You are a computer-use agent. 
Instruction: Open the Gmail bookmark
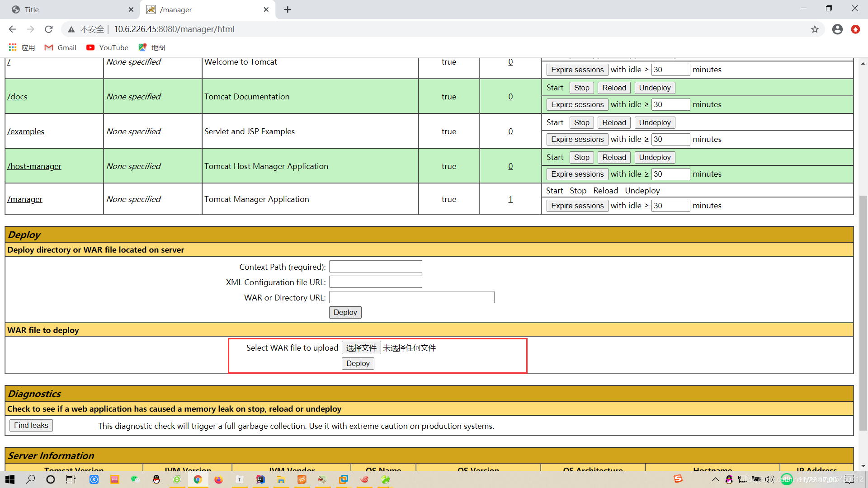coord(60,47)
